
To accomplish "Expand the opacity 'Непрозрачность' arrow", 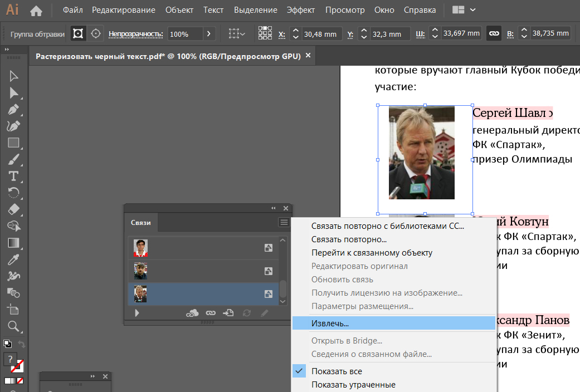I will tap(209, 34).
